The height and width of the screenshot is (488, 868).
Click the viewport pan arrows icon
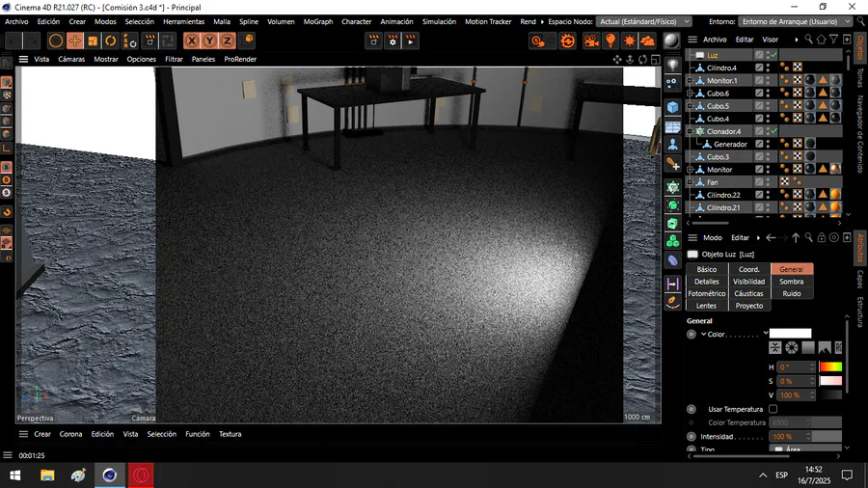(x=616, y=59)
